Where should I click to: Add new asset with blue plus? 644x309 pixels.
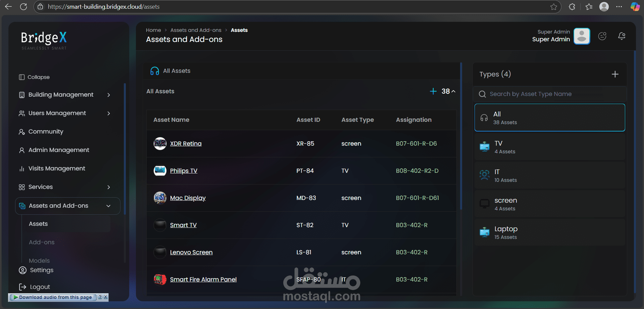point(433,91)
